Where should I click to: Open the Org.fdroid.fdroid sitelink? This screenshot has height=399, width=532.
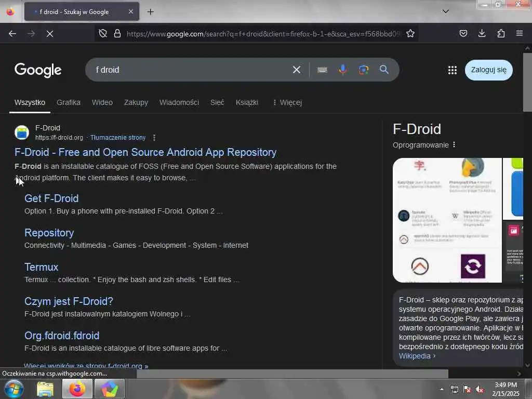pyautogui.click(x=62, y=336)
